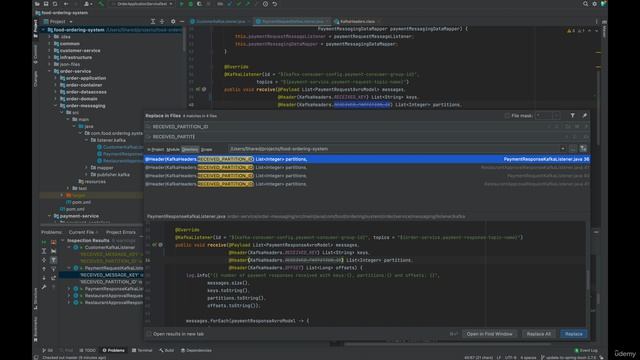Click expand all icon in Project panel header
This screenshot has width=640, height=360.
coord(153,21)
